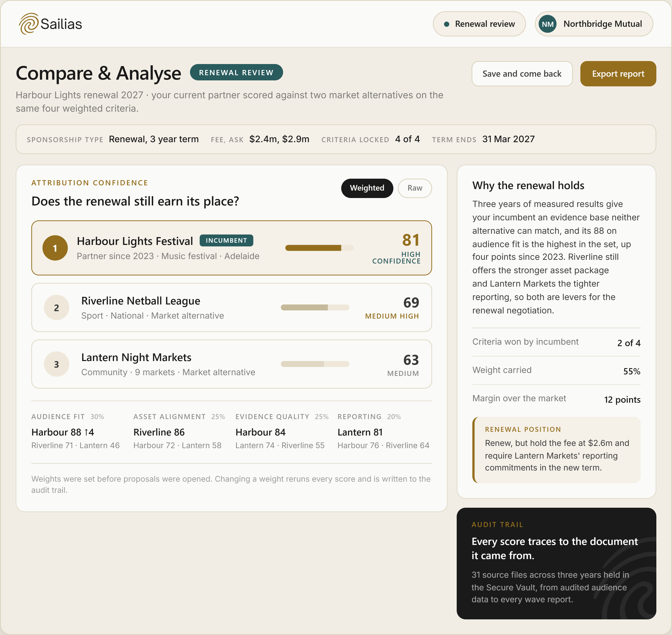Click the RENEWAL POSITION callout box
Screen dimensions: 672x635
pos(556,450)
